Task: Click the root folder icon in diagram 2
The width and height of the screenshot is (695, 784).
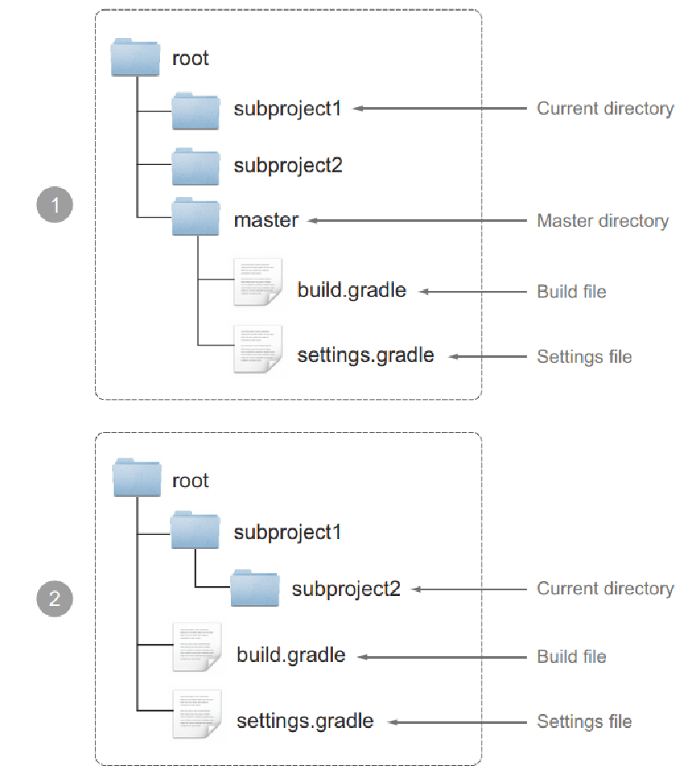Action: [137, 477]
